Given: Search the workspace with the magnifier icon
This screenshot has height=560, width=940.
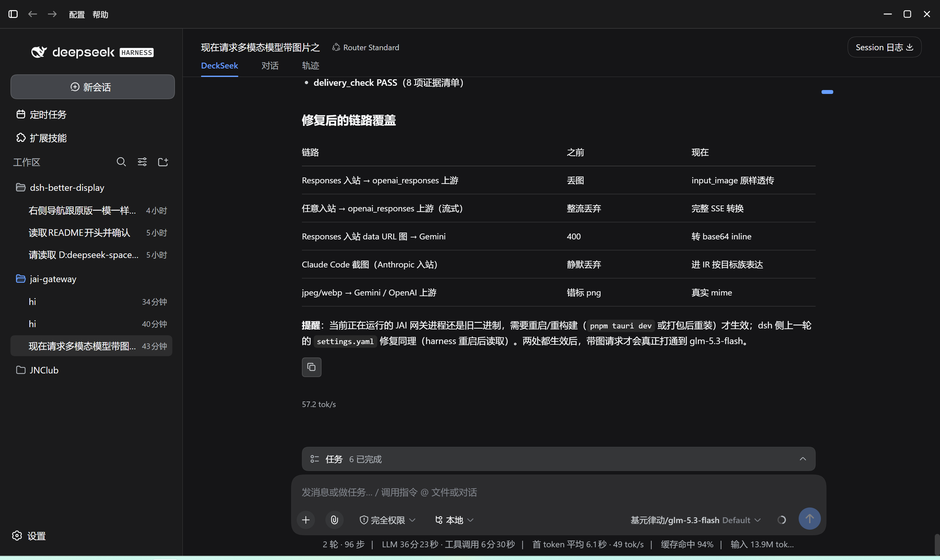Looking at the screenshot, I should pyautogui.click(x=121, y=162).
